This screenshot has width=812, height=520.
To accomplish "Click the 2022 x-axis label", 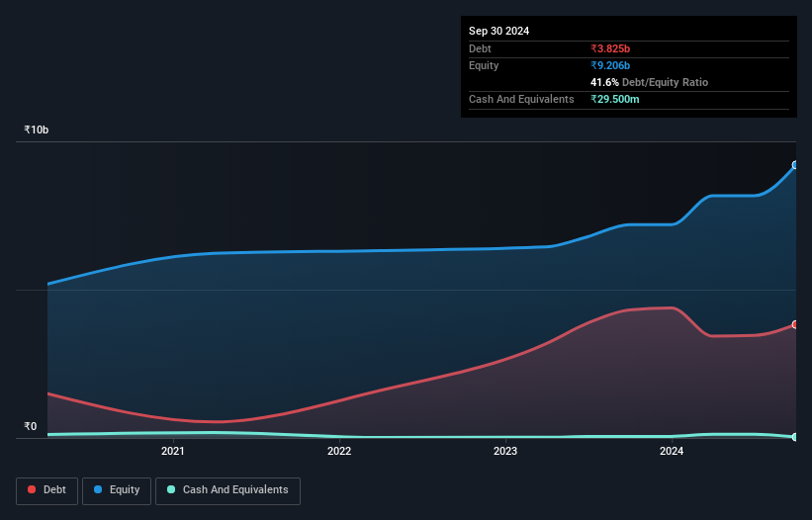I will coord(339,451).
